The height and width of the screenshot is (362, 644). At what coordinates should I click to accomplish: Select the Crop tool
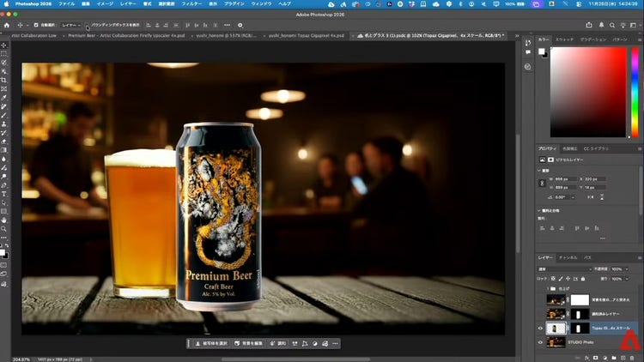tap(4, 80)
